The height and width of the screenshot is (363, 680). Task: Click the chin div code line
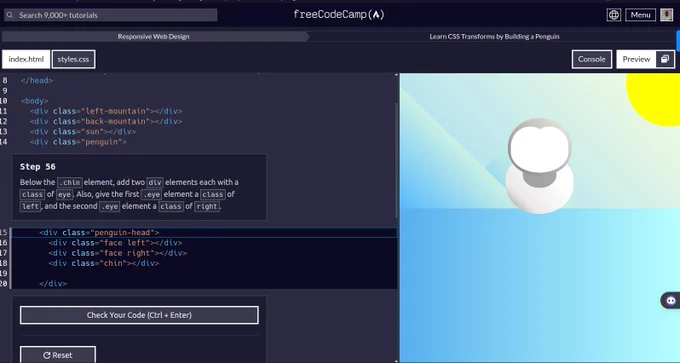(x=104, y=263)
